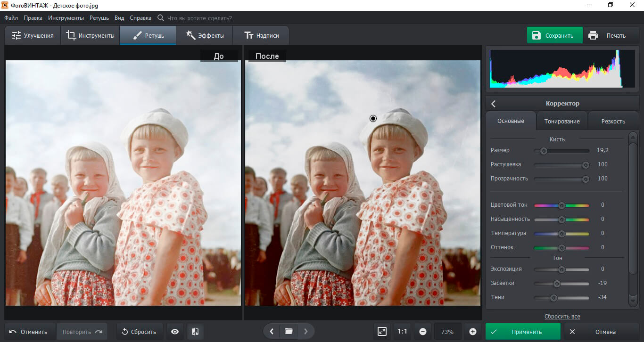Click the magnifier search icon in menu bar
This screenshot has height=342, width=644.
(x=161, y=18)
